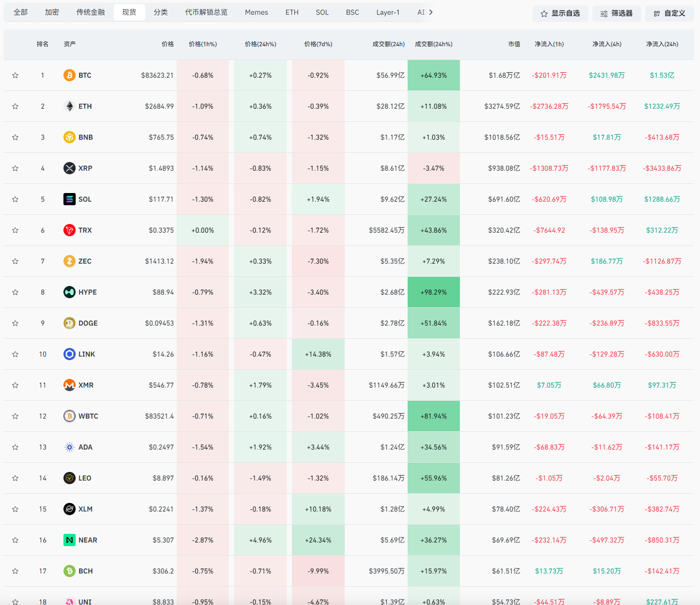Show more category tabs with right chevron
The image size is (700, 605).
[x=431, y=12]
